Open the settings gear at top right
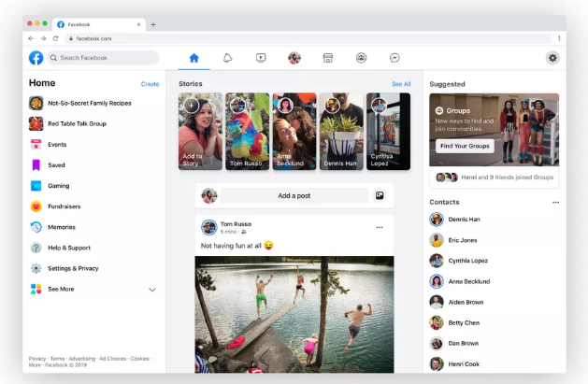Image resolution: width=588 pixels, height=384 pixels. (x=552, y=58)
